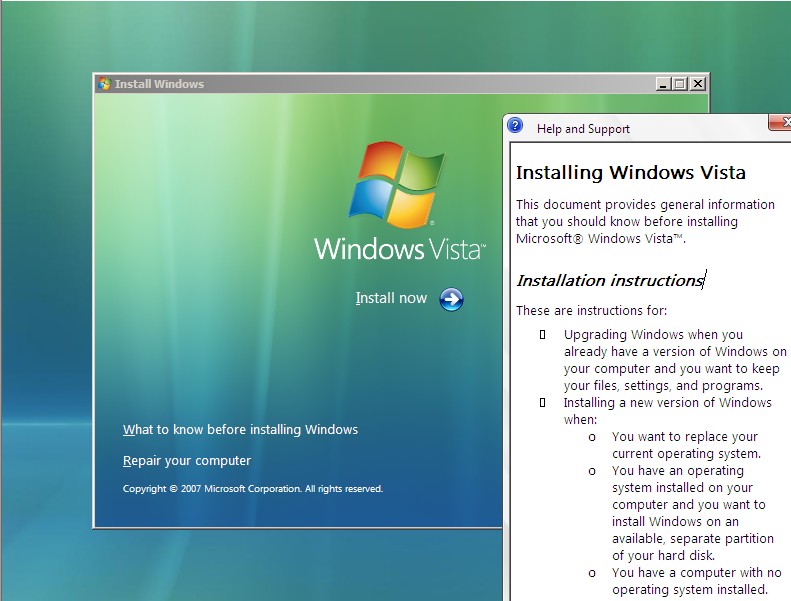Open Repair your computer link
The image size is (791, 601).
(187, 461)
